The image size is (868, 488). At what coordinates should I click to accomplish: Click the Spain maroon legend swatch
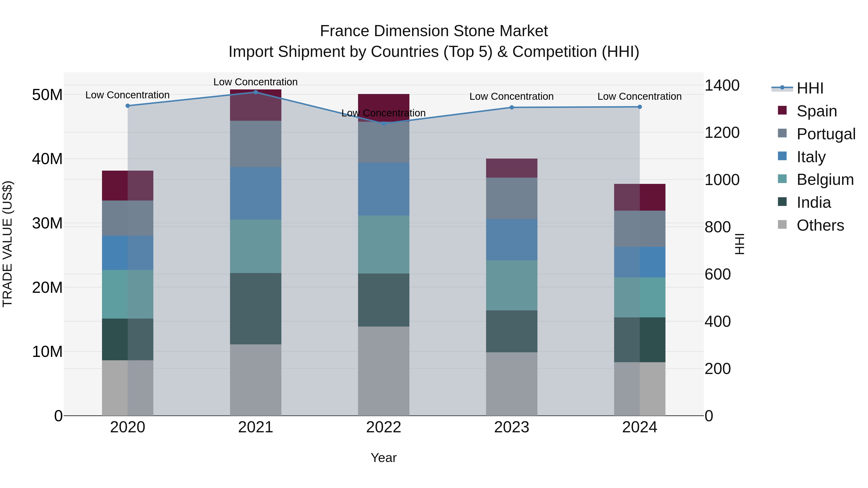tap(782, 110)
